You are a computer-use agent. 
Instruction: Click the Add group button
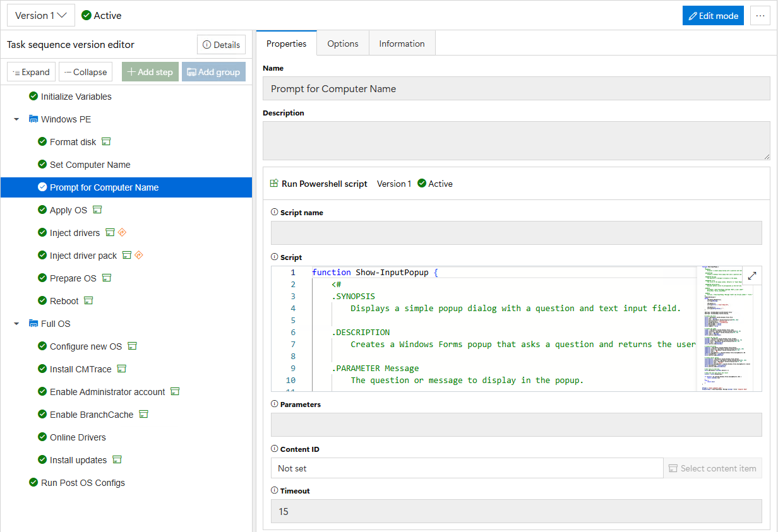tap(213, 72)
